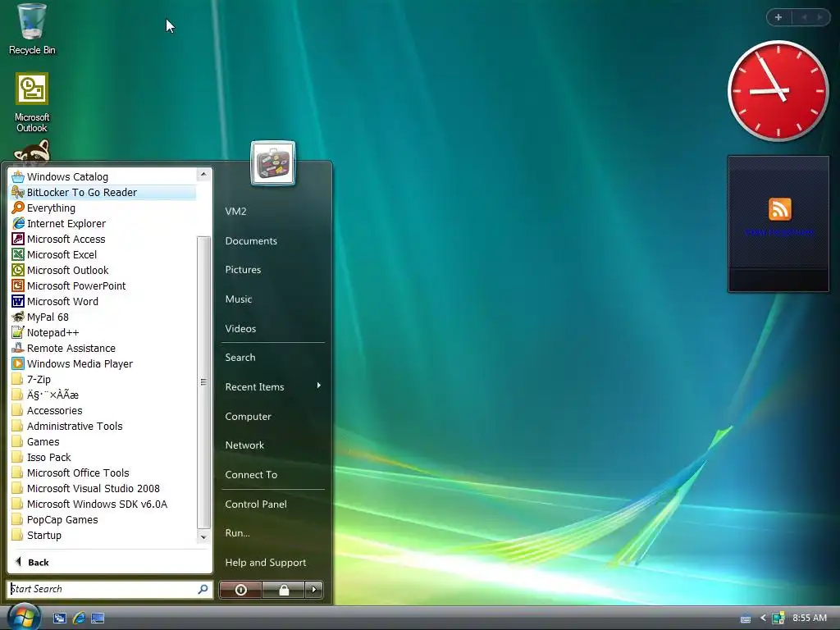Viewport: 840px width, 630px height.
Task: Click the suitcase user account picture
Action: (x=272, y=163)
